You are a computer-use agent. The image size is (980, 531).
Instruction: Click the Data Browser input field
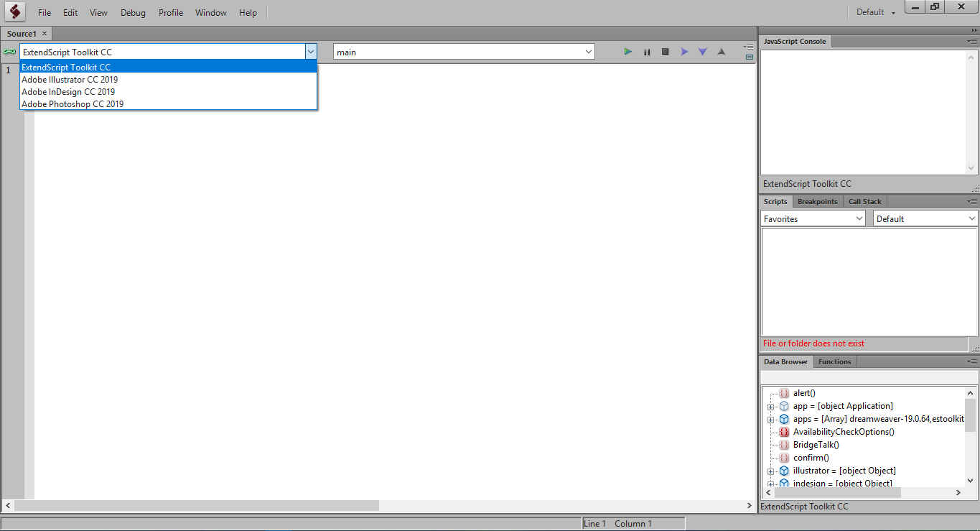869,377
